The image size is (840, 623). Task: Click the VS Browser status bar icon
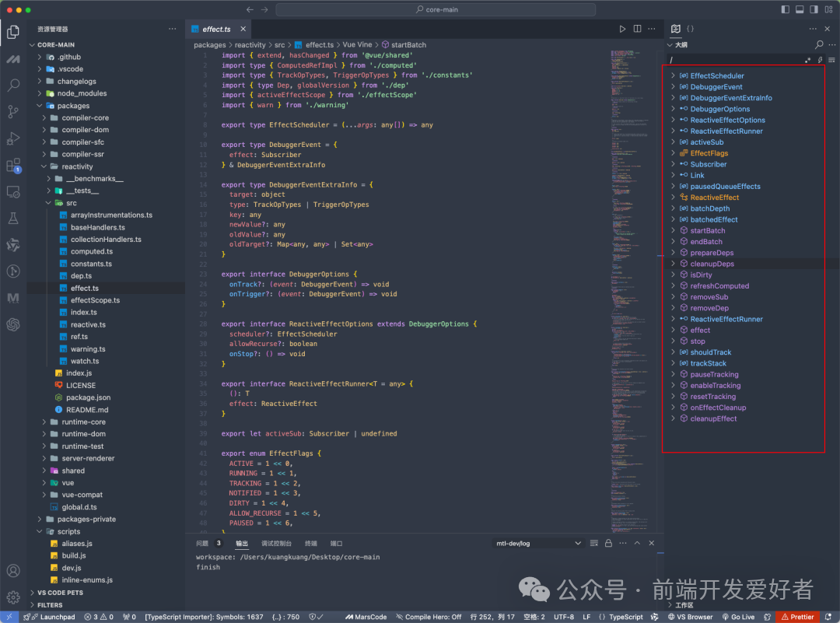[690, 616]
